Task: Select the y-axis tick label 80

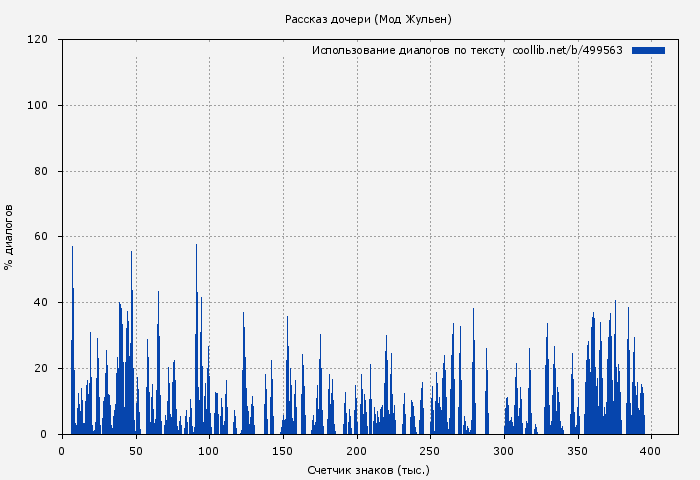Action: pyautogui.click(x=42, y=171)
